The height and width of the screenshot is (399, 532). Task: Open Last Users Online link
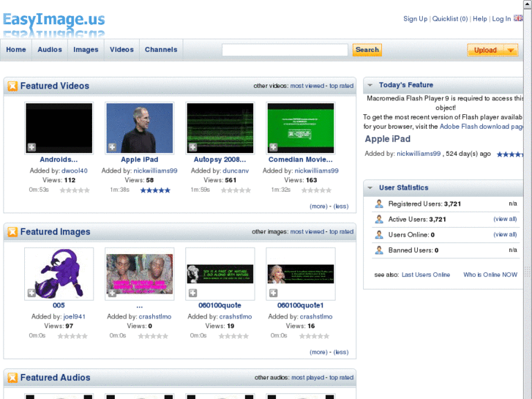pyautogui.click(x=426, y=275)
